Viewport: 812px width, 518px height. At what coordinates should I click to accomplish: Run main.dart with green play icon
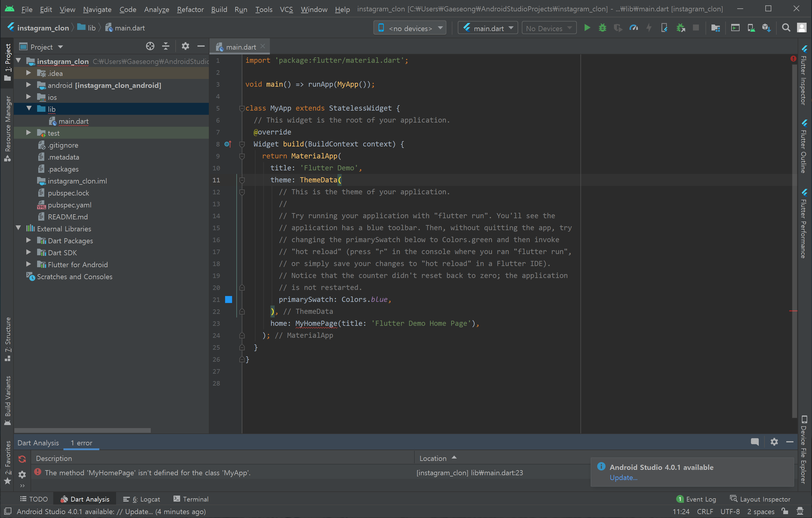click(587, 28)
